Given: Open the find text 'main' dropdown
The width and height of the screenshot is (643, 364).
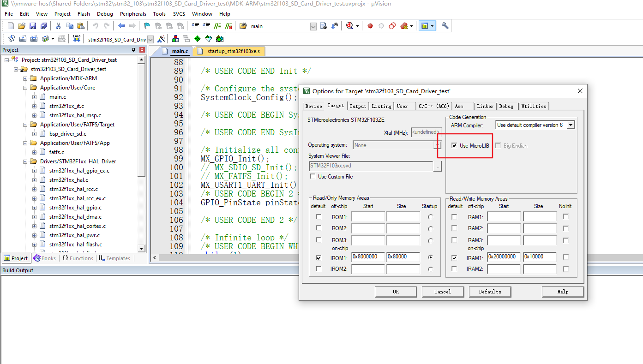Looking at the screenshot, I should (x=314, y=26).
